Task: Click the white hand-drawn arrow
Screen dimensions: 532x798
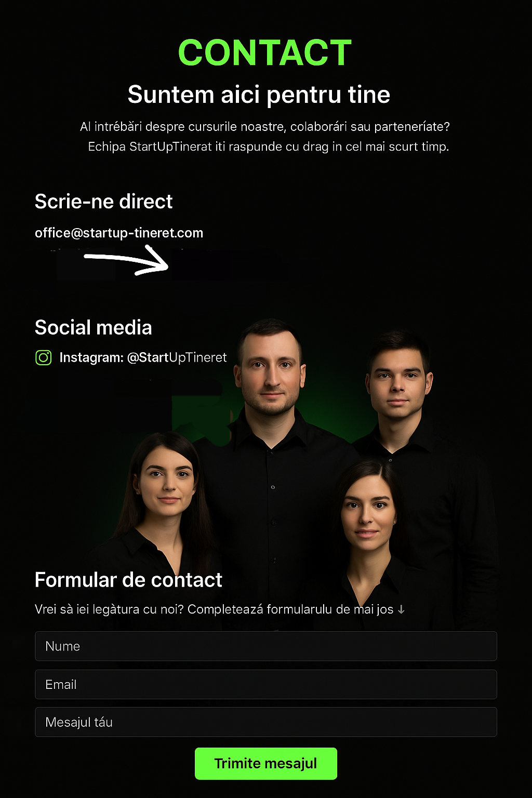Action: (x=126, y=260)
